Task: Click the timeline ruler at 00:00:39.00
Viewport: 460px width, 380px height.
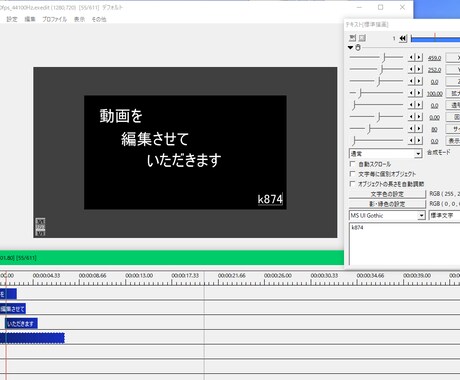Action: click(417, 276)
